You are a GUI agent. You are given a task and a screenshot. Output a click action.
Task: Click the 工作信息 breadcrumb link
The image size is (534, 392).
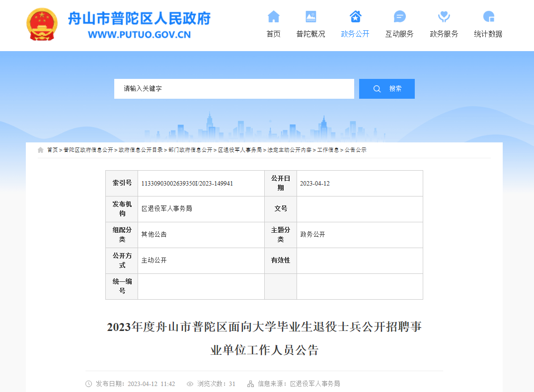pyautogui.click(x=328, y=150)
